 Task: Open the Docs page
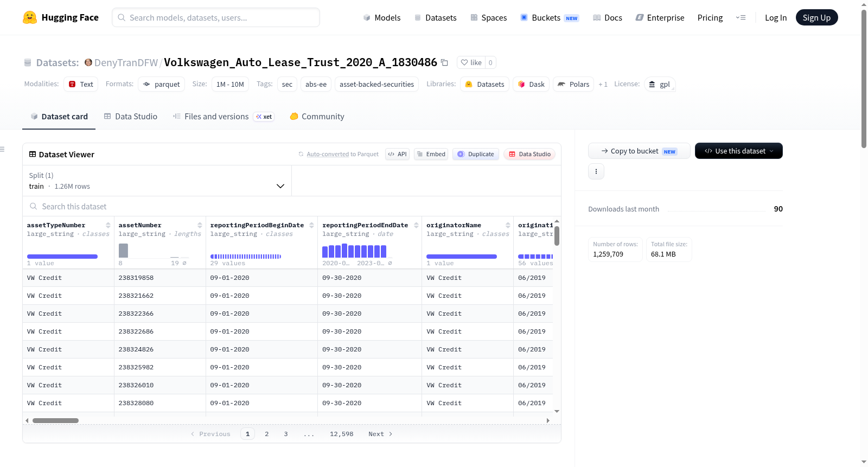click(x=608, y=17)
